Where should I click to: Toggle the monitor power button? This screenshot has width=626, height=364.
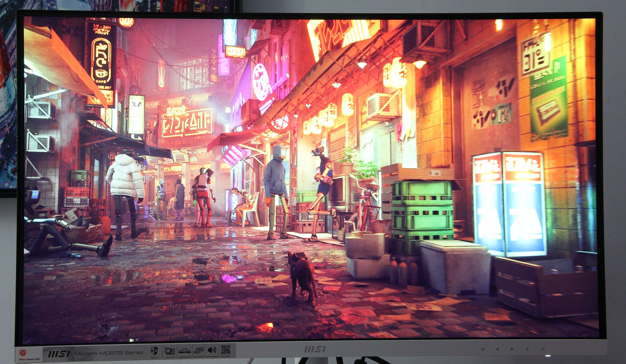tap(543, 349)
